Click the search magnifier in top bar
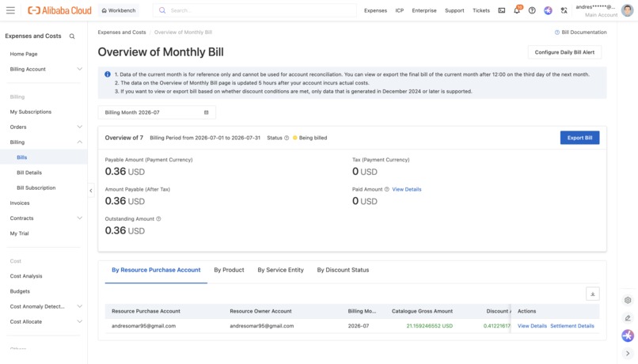This screenshot has width=638, height=364. (162, 10)
